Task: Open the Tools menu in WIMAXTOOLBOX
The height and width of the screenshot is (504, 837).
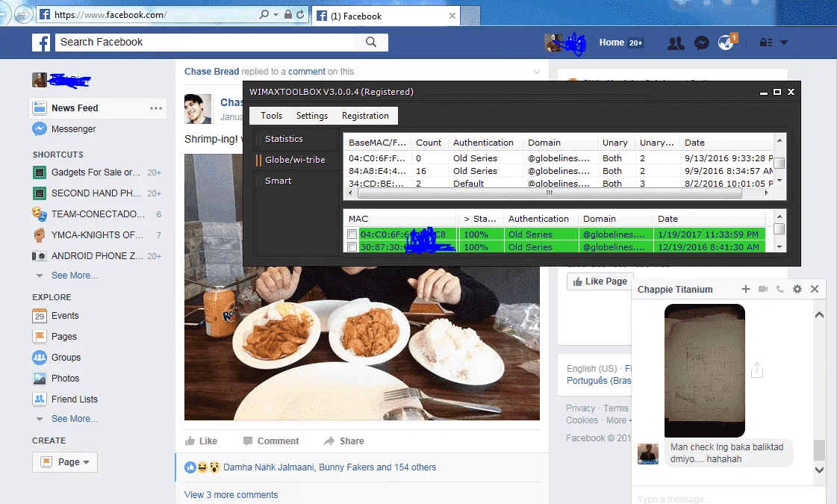Action: coord(271,116)
